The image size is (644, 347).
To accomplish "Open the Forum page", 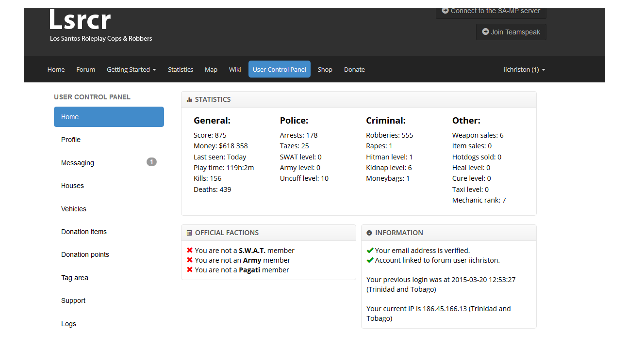I will (85, 69).
